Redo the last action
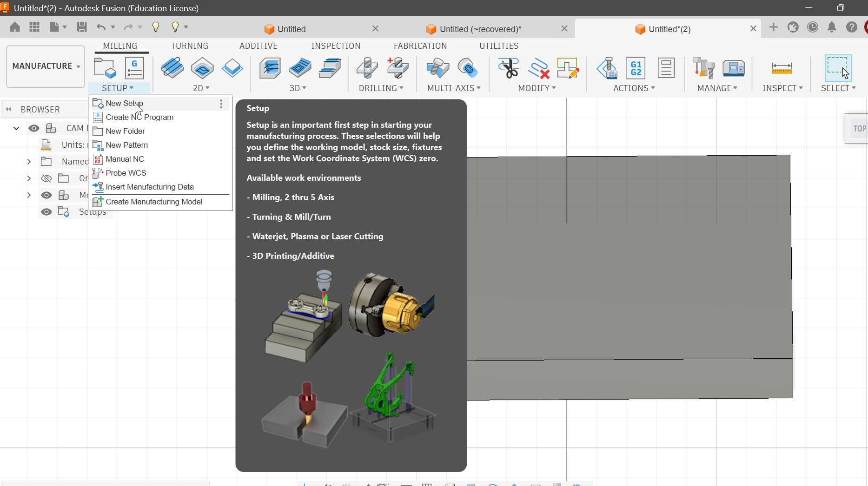The height and width of the screenshot is (486, 868). point(128,27)
